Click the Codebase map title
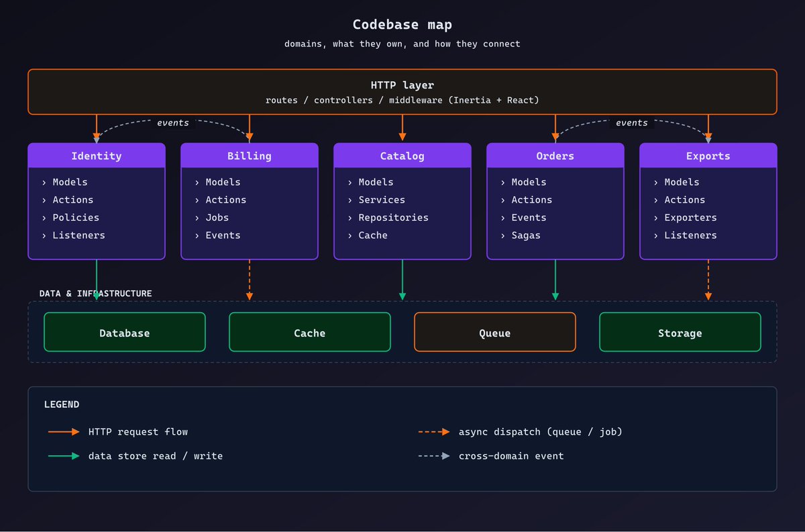 (402, 25)
